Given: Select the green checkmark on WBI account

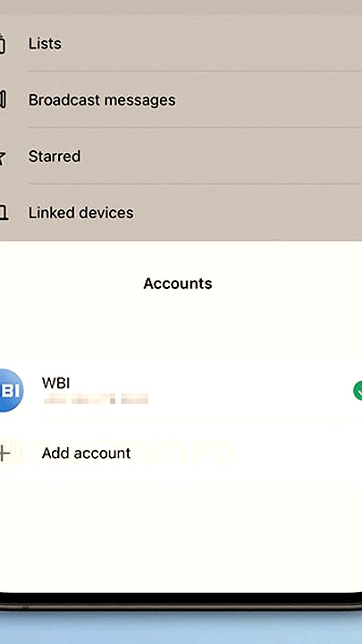Looking at the screenshot, I should pos(358,391).
